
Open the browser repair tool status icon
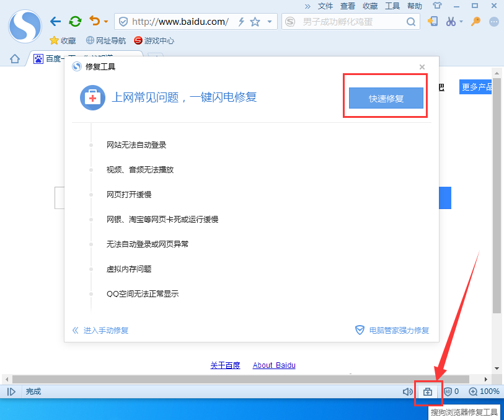click(428, 391)
